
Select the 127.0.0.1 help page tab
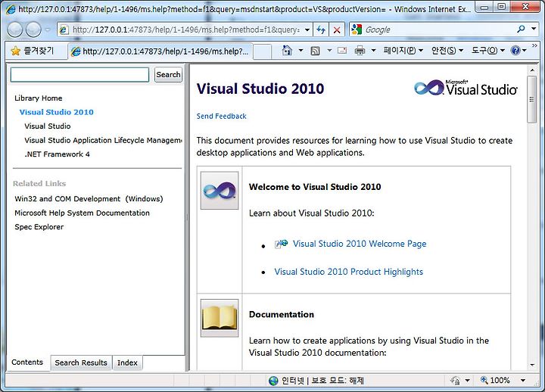160,51
